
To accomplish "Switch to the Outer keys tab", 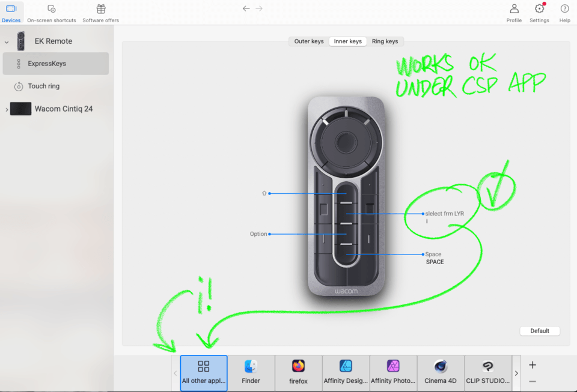I will [x=309, y=41].
